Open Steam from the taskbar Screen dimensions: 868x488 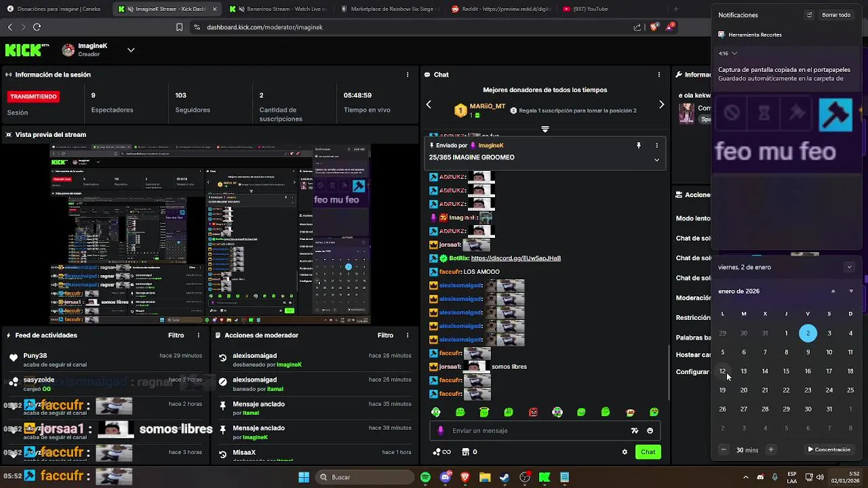[505, 477]
